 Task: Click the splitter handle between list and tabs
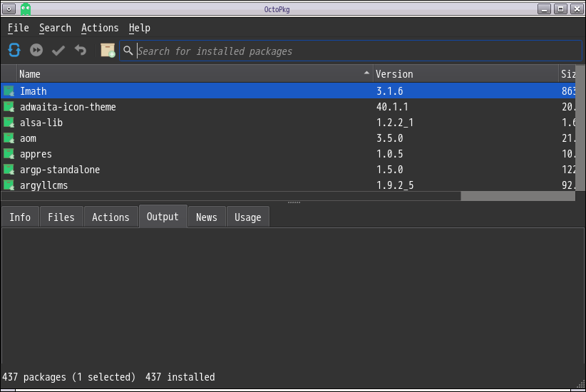[294, 202]
